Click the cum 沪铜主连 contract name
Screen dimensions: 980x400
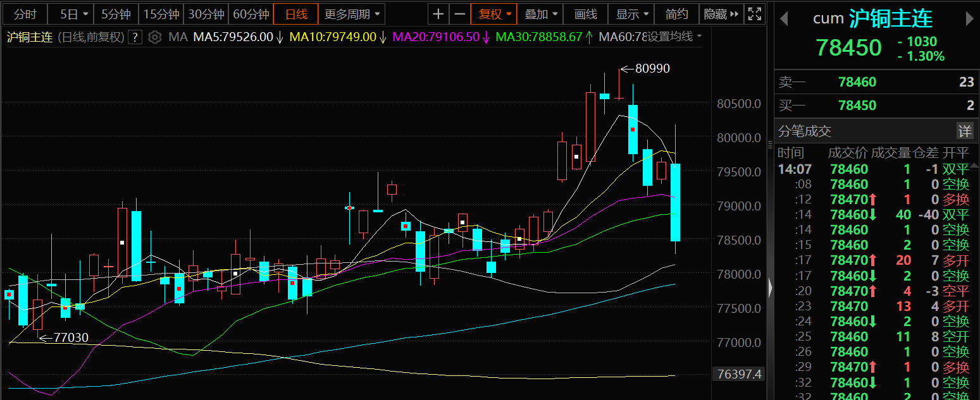click(x=872, y=18)
